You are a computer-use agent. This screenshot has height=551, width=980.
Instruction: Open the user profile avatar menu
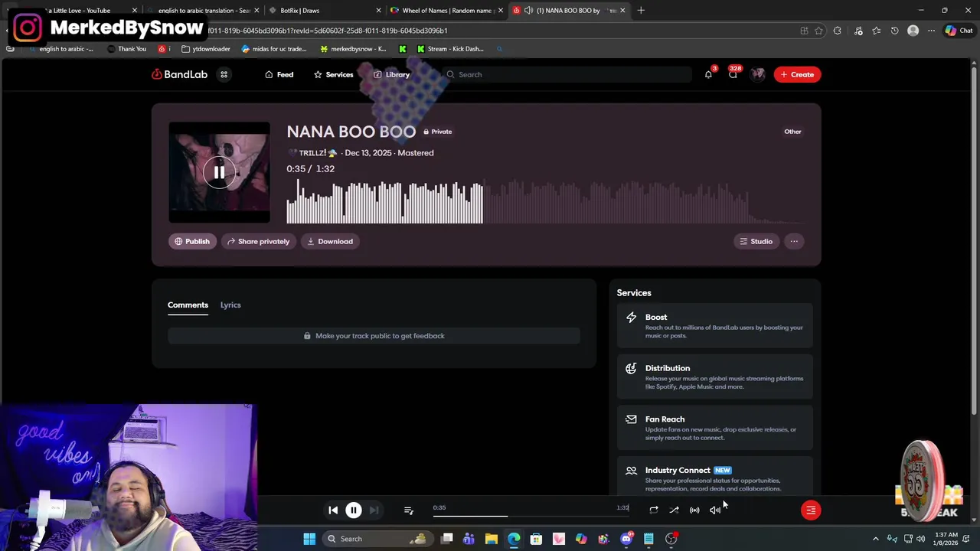point(758,74)
